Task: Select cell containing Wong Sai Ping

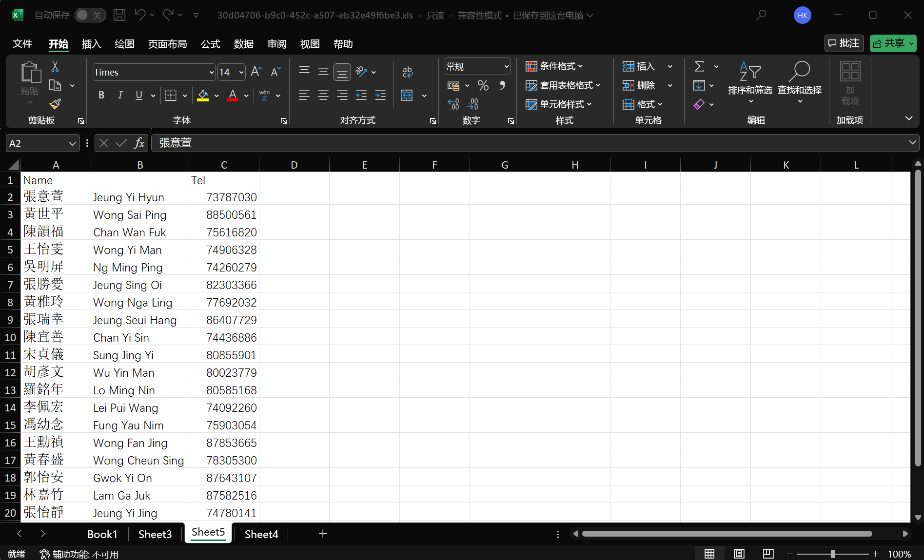Action: click(139, 215)
